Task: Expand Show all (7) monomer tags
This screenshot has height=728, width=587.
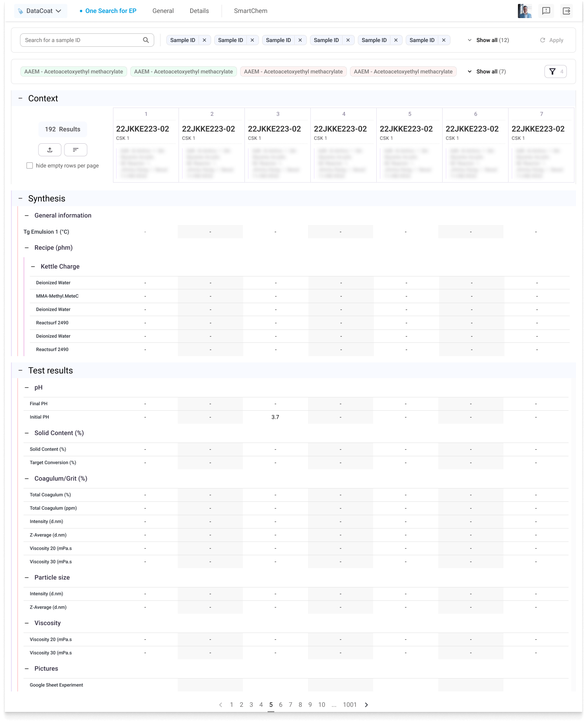Action: (x=487, y=71)
